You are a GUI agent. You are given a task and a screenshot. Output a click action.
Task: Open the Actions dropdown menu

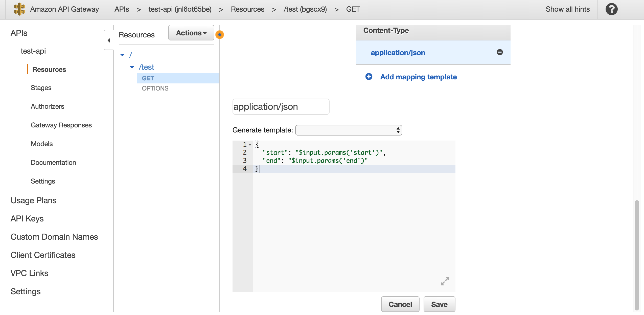[x=191, y=33]
